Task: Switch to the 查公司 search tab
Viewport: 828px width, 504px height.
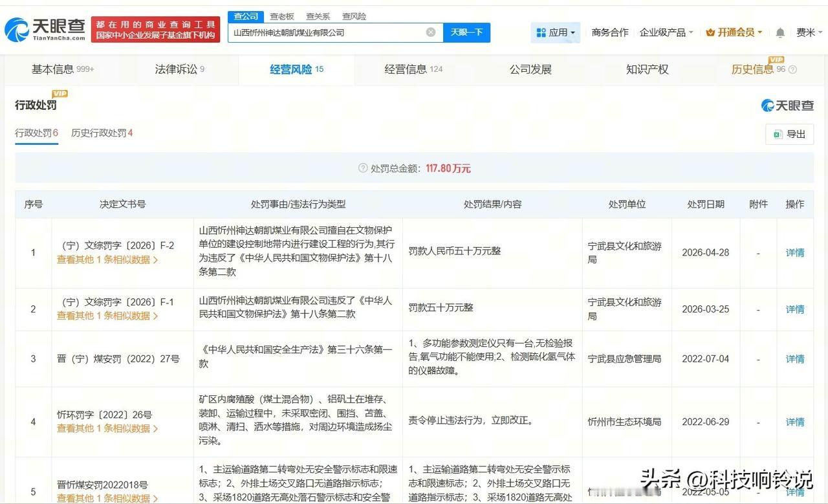Action: point(246,16)
